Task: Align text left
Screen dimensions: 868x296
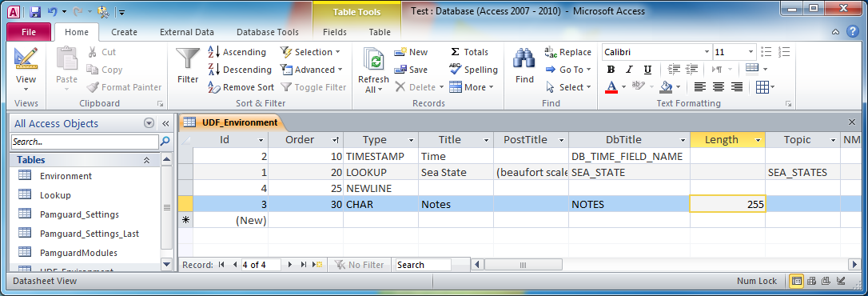Action: pyautogui.click(x=699, y=87)
